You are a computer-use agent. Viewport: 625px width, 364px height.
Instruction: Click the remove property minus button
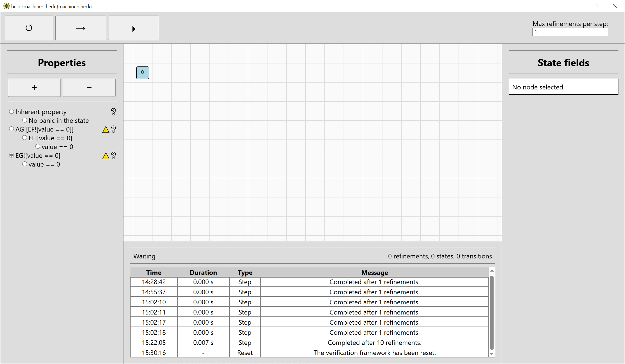[x=89, y=88]
